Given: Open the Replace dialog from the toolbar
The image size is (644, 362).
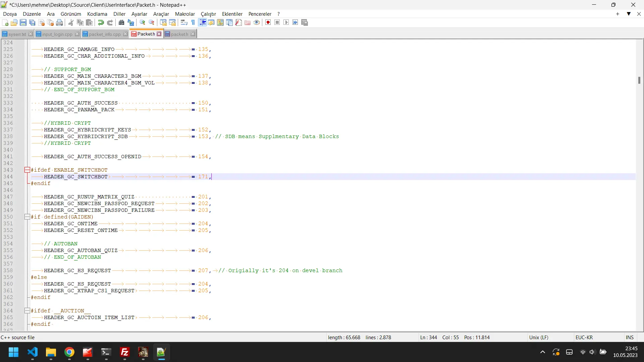Looking at the screenshot, I should tap(131, 22).
